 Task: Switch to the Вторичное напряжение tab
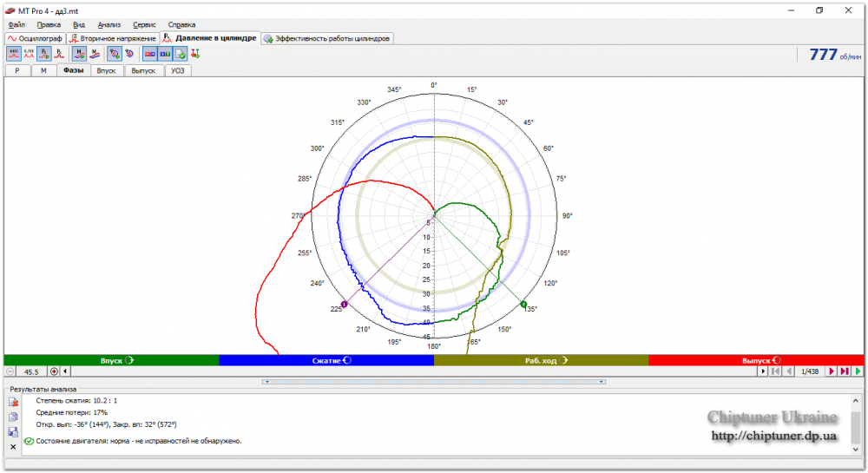[113, 38]
